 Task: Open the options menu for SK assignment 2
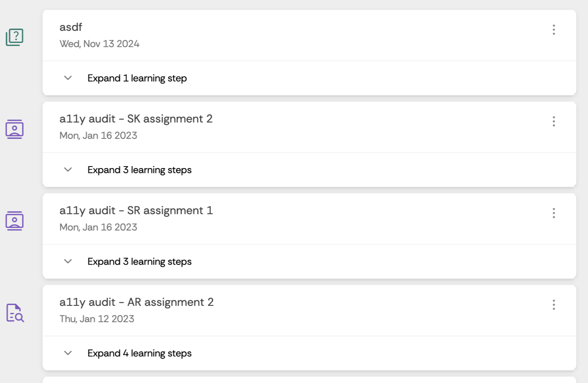tap(554, 121)
